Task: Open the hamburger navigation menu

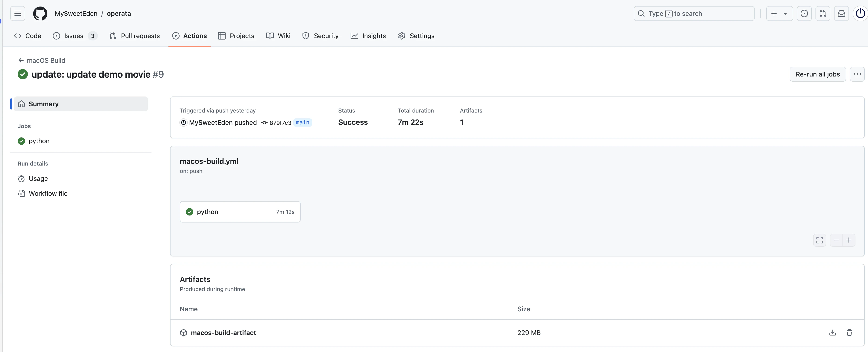Action: click(17, 13)
